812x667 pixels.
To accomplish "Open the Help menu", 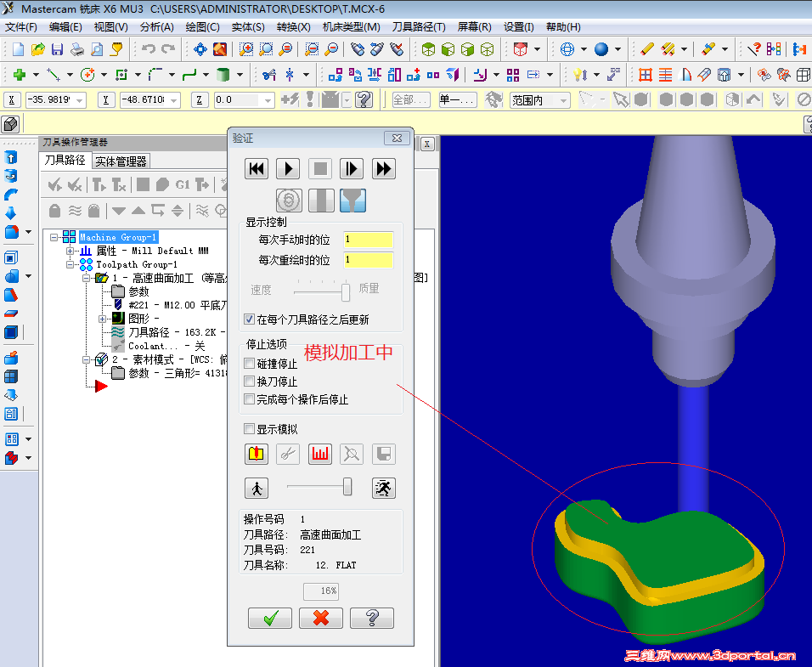I will coord(563,27).
